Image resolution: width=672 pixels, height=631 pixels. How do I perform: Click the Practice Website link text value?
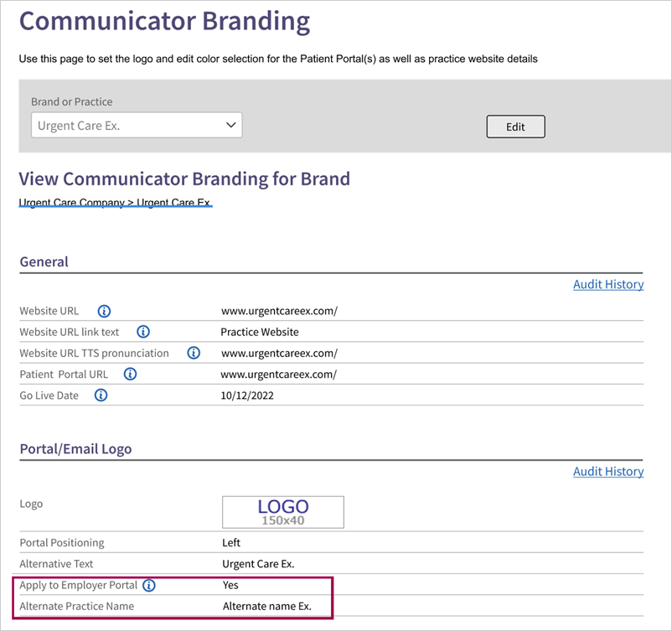coord(260,332)
